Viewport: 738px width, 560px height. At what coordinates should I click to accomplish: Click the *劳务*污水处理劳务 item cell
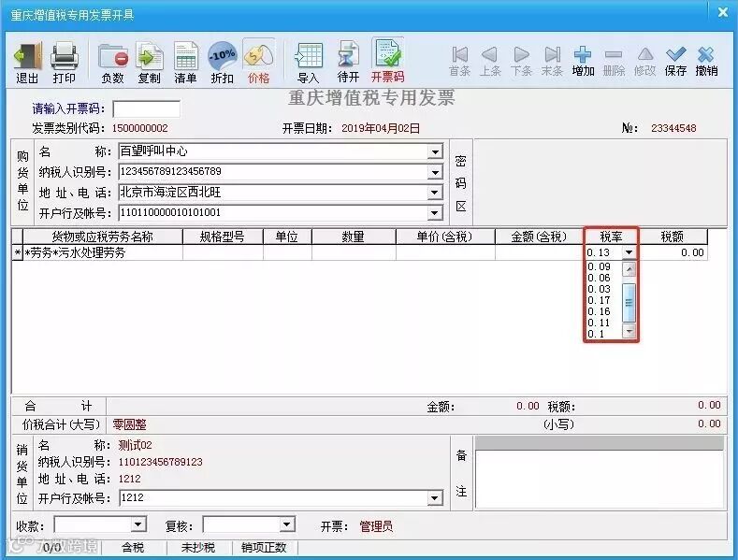[103, 252]
